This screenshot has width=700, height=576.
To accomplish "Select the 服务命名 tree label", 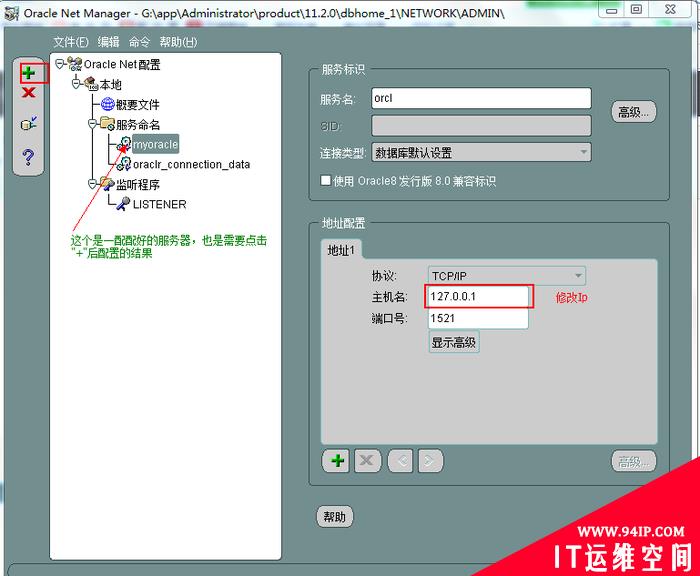I will (138, 124).
